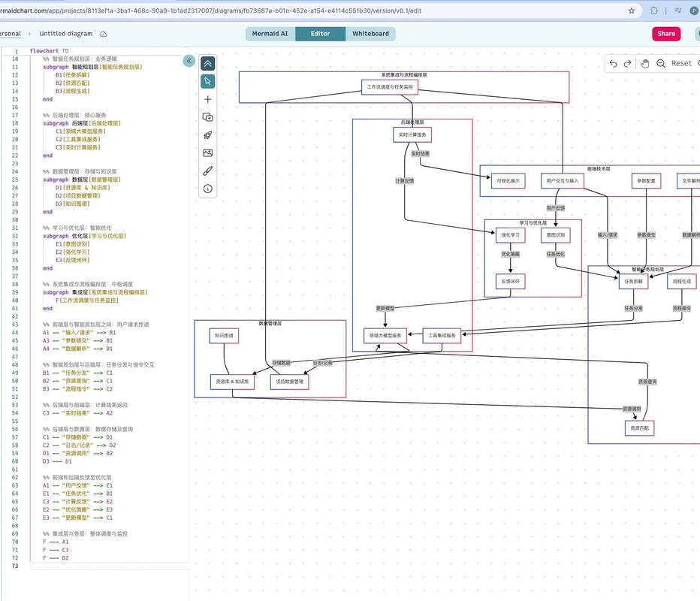Zoom out of the diagram
Image resolution: width=700 pixels, height=601 pixels.
pyautogui.click(x=661, y=64)
